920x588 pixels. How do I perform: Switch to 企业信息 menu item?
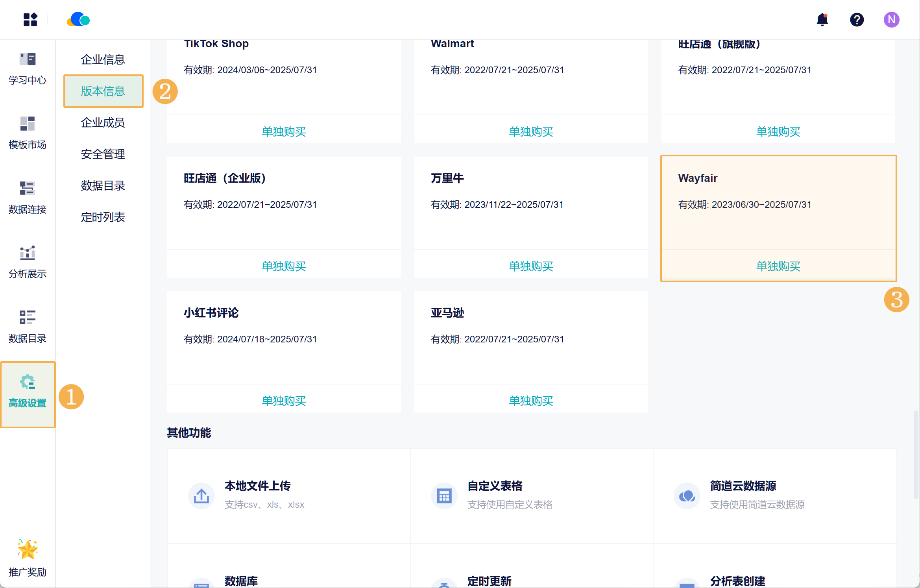(x=103, y=60)
